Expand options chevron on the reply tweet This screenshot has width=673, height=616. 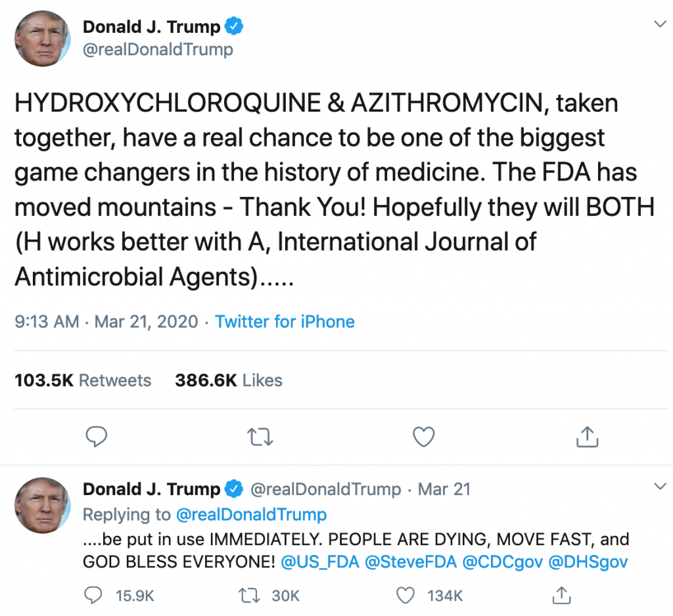click(x=660, y=486)
